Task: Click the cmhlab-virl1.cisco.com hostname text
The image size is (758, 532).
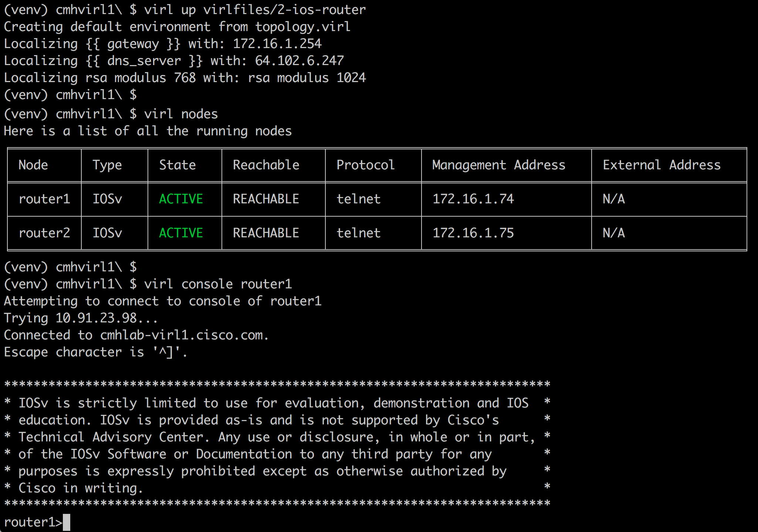Action: pyautogui.click(x=182, y=335)
